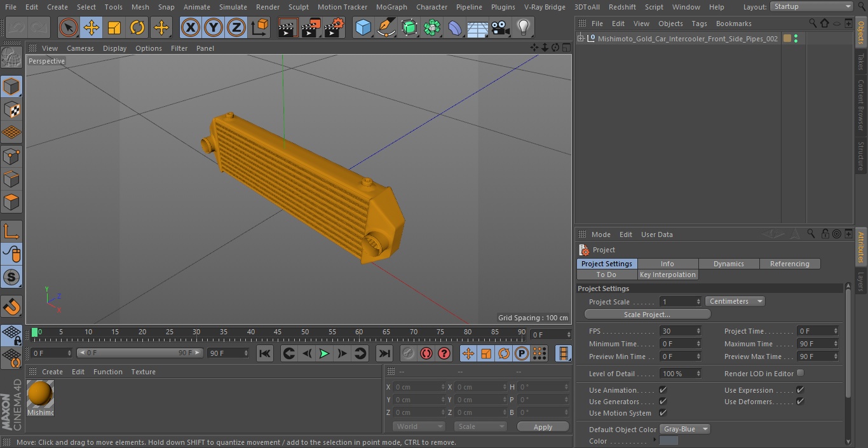Add an Array modeling object
This screenshot has height=448, width=868.
click(432, 28)
